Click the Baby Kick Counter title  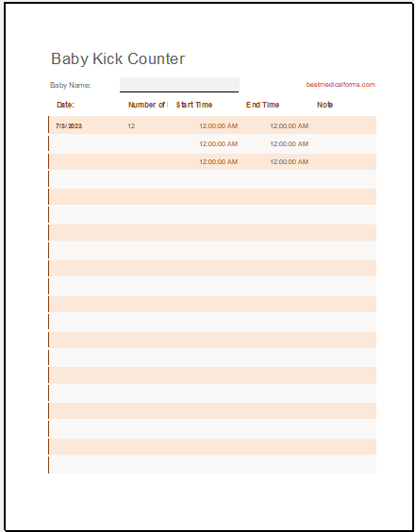click(x=118, y=59)
